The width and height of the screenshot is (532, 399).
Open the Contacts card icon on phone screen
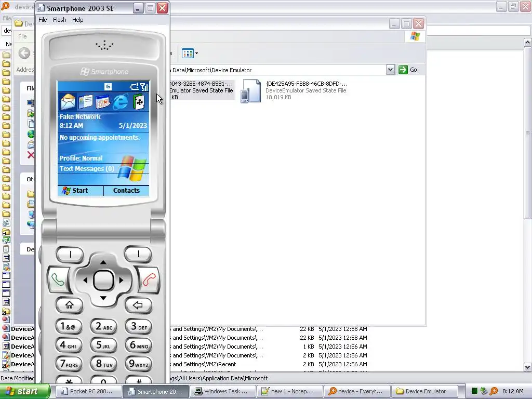coord(85,101)
